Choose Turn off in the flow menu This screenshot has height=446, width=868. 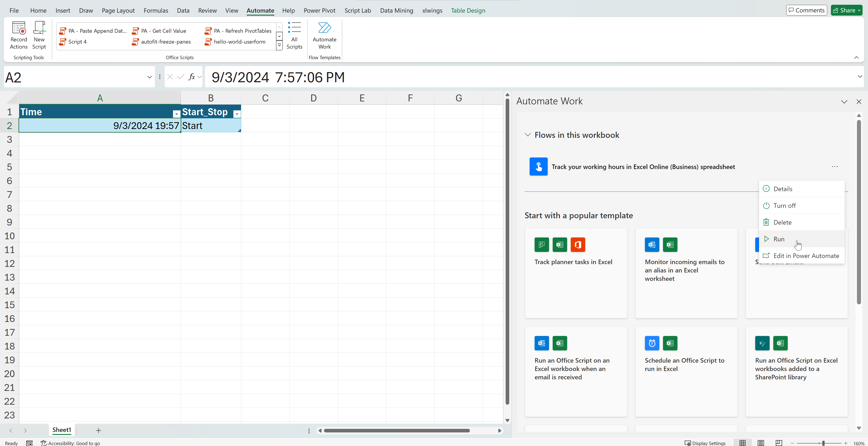(784, 205)
